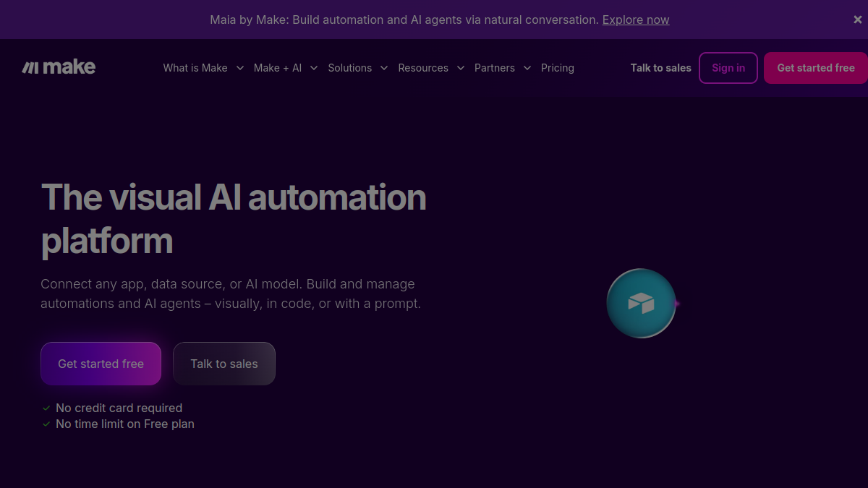This screenshot has width=868, height=488.
Task: Open the What is Make menu
Action: coord(195,68)
